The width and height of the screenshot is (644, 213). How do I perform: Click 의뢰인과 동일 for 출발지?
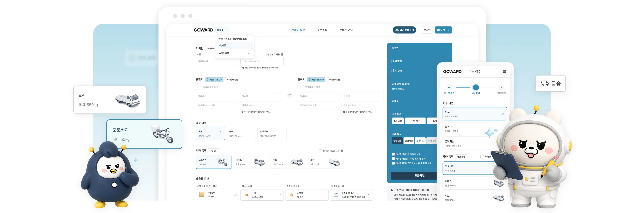click(x=232, y=80)
